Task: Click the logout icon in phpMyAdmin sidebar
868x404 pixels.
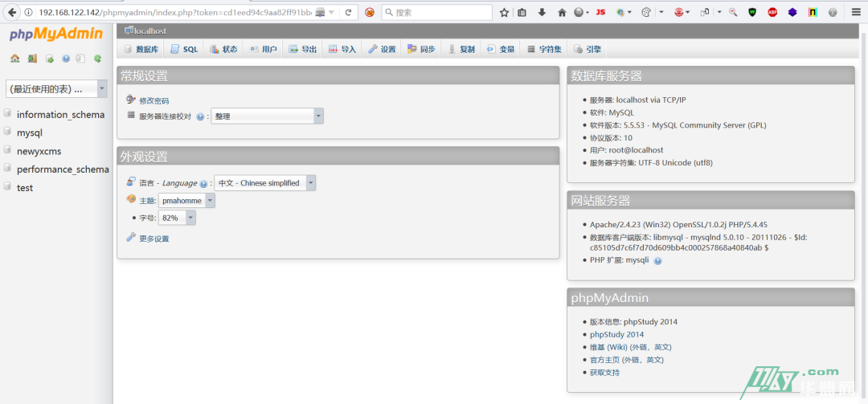Action: click(32, 59)
